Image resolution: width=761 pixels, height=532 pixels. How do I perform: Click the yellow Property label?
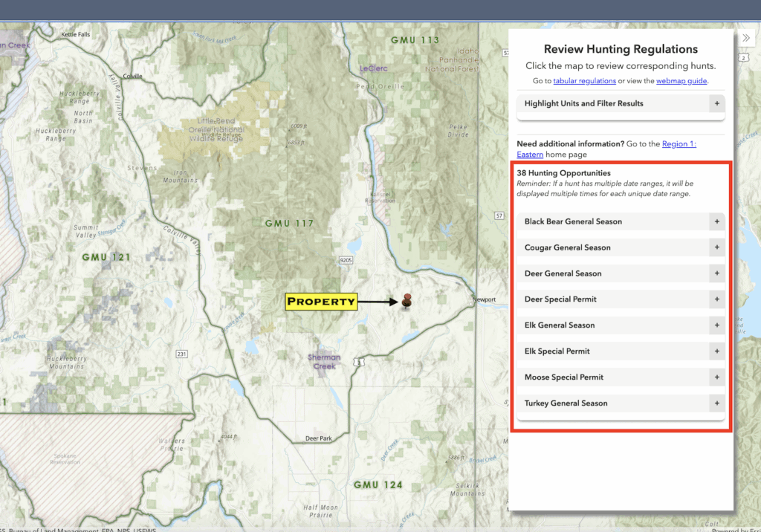click(x=321, y=302)
